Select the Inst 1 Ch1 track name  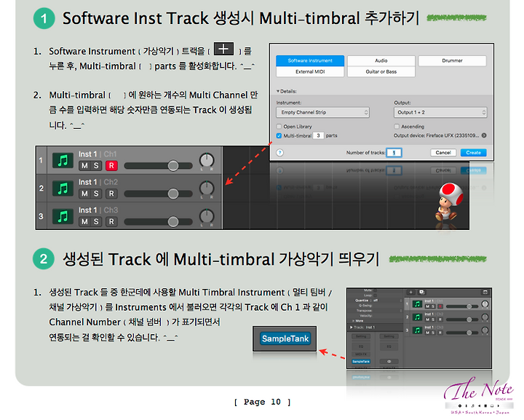[x=98, y=154]
